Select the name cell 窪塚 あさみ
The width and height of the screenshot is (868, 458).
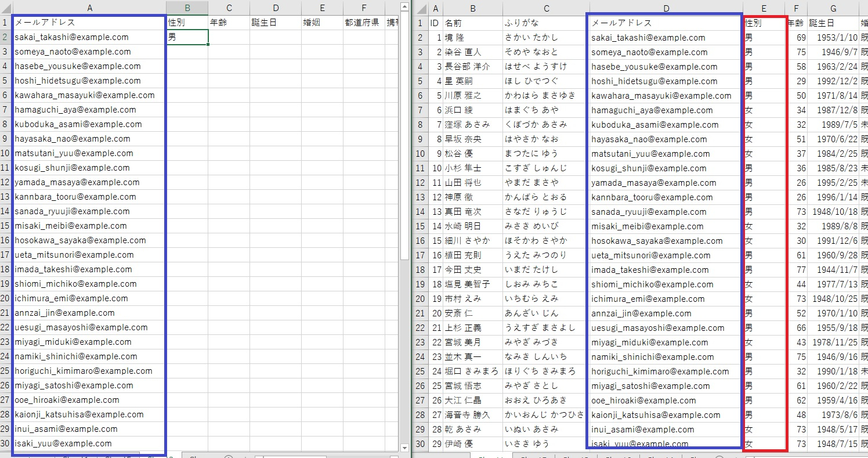tap(473, 125)
